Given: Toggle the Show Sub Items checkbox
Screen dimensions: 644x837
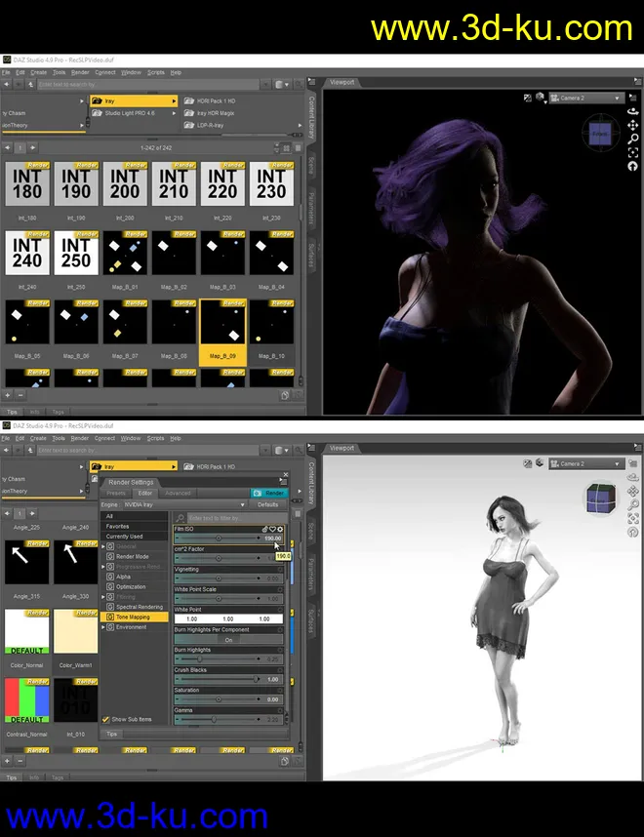Looking at the screenshot, I should click(106, 719).
